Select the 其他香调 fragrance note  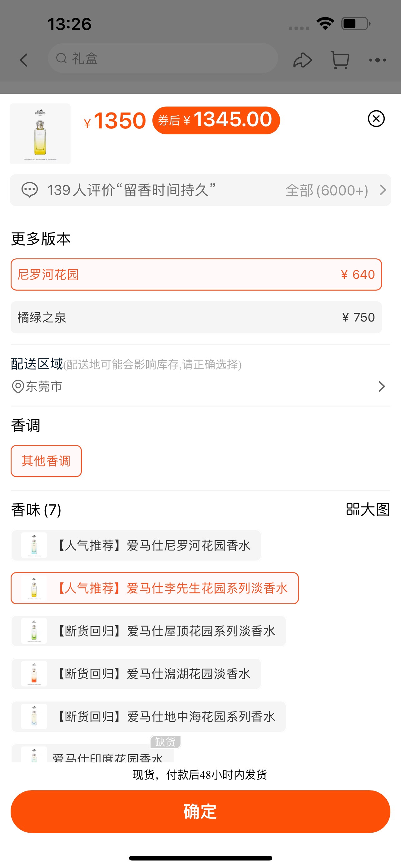[46, 461]
